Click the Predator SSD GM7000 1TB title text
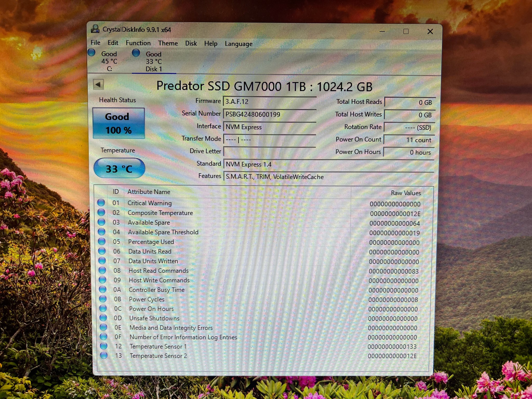The image size is (532, 399). click(264, 86)
